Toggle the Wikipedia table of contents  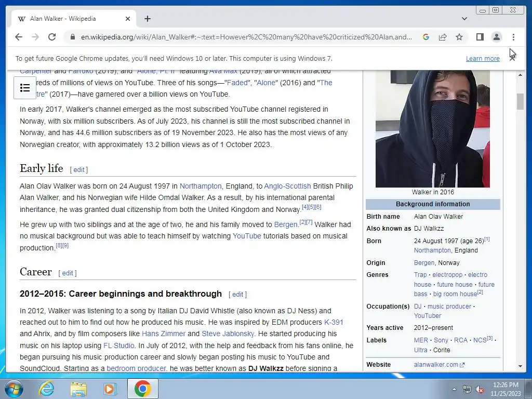point(25,88)
